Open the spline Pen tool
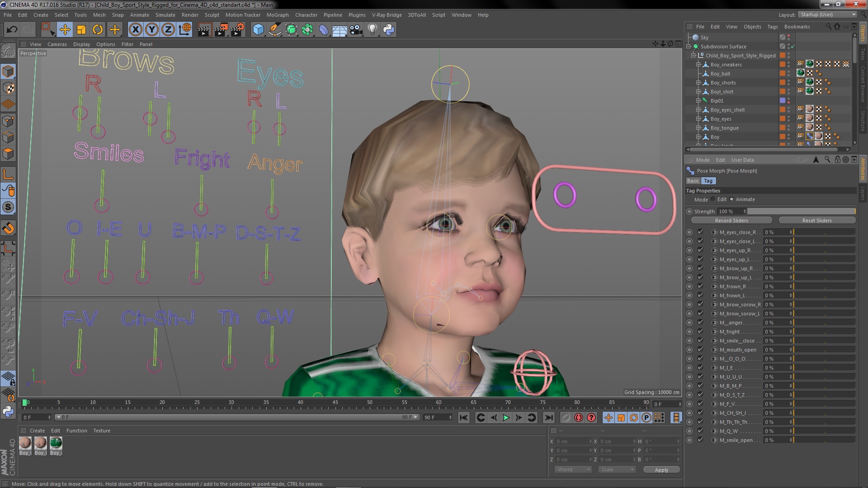 (x=274, y=30)
